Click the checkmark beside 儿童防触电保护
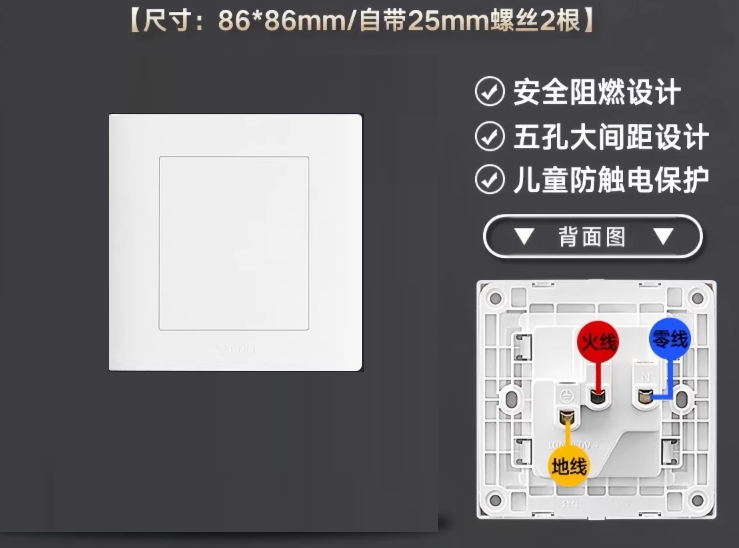Screen dimensions: 739x548 pos(490,180)
